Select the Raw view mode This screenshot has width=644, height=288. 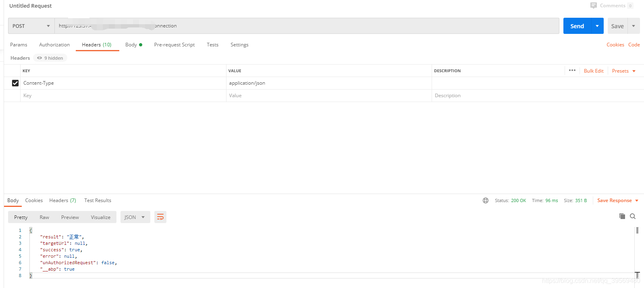pyautogui.click(x=44, y=217)
